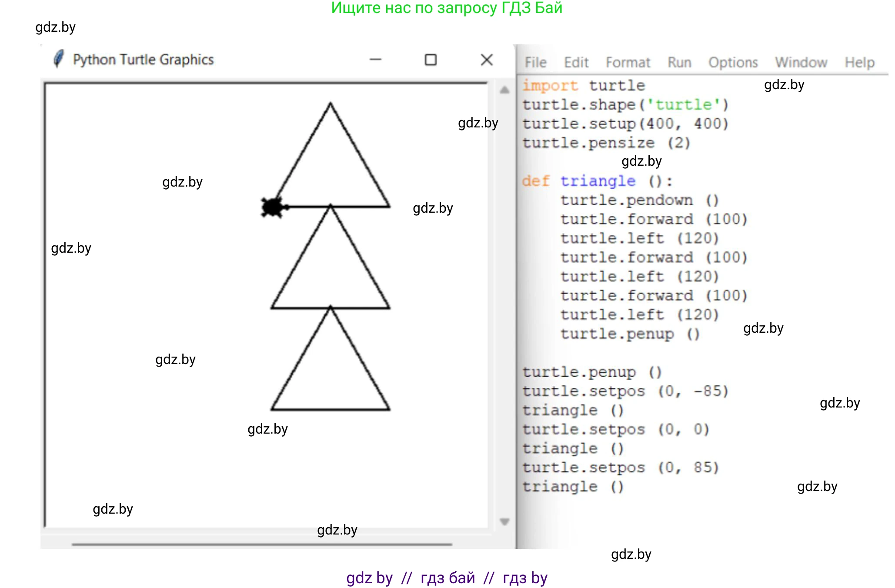895x588 pixels.
Task: Click the 'import turtle' code line
Action: [584, 86]
